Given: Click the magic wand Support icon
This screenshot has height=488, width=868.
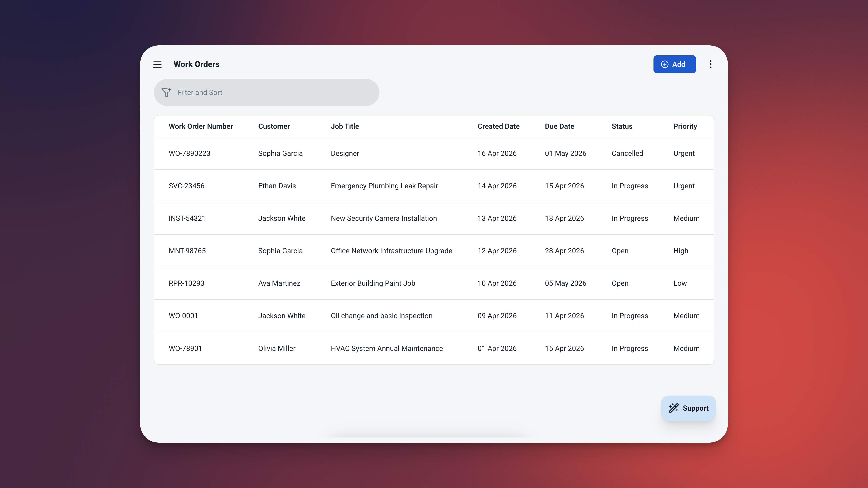Looking at the screenshot, I should 674,408.
